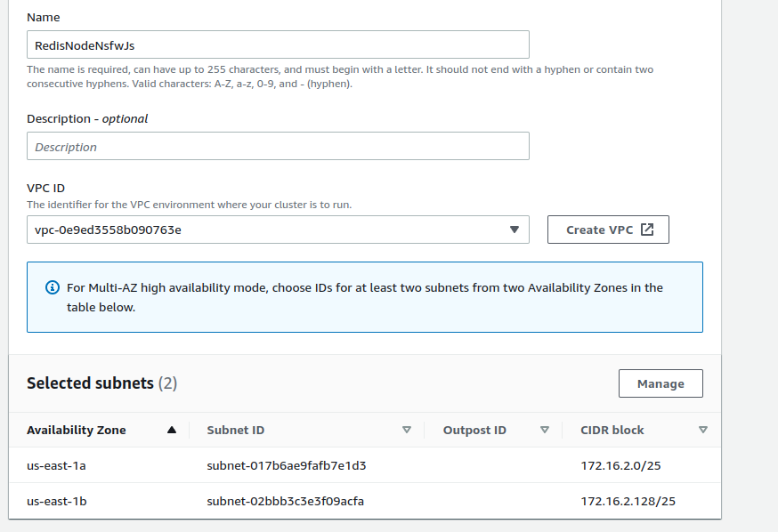
Task: Click the Subnet ID sort arrow icon
Action: (407, 430)
